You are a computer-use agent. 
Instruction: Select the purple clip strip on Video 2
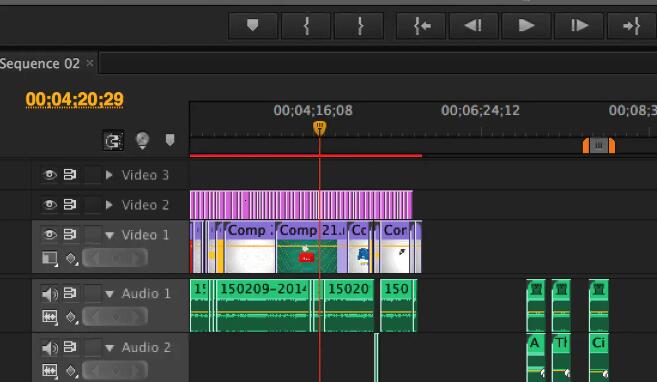(301, 205)
